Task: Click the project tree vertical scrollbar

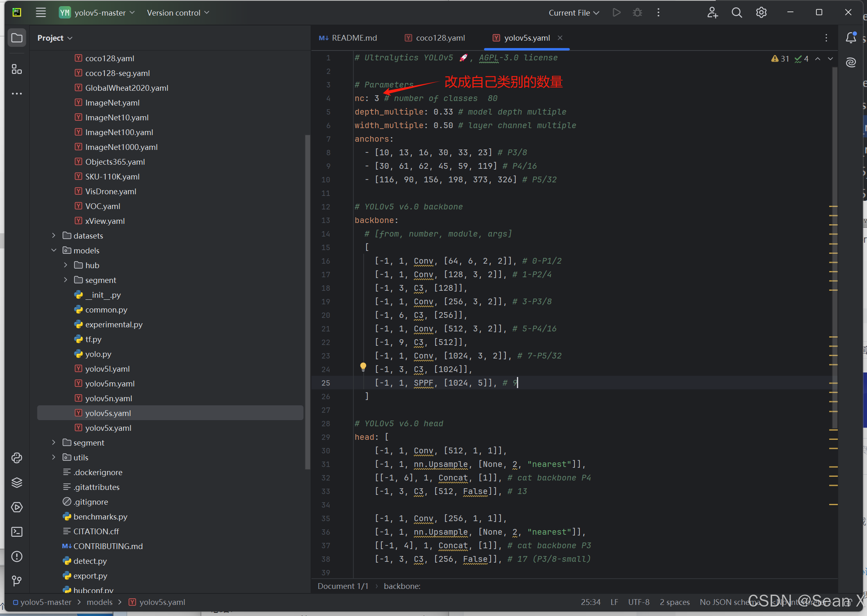Action: (x=307, y=301)
